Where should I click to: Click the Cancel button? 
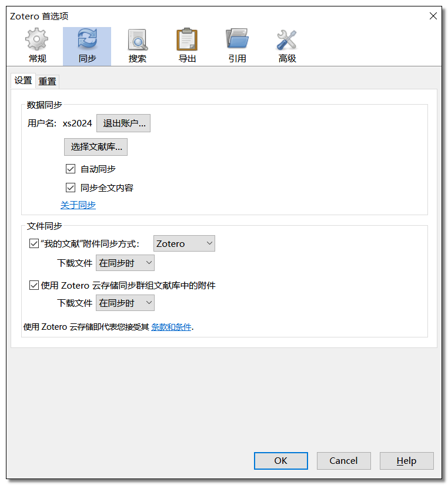tap(344, 460)
